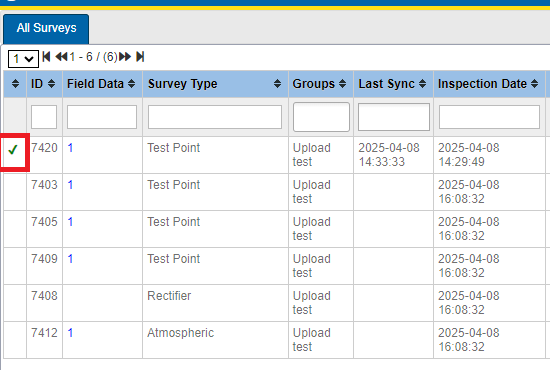Screen dimensions: 550x370
Task: Open field data link for survey 7420
Action: click(x=70, y=148)
